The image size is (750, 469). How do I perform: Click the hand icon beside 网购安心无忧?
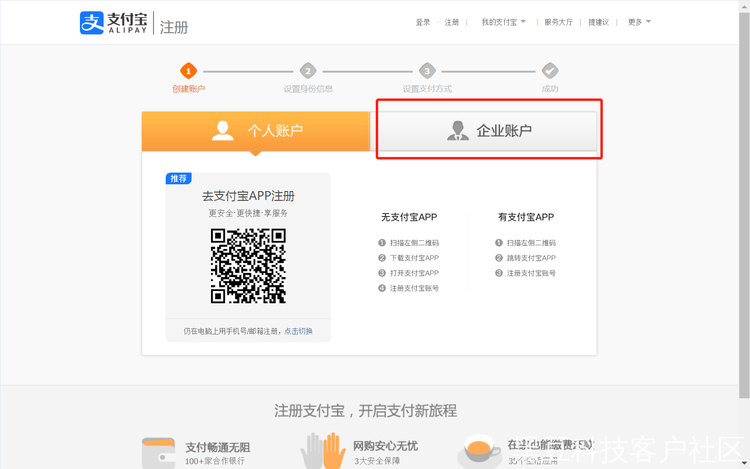tap(323, 450)
